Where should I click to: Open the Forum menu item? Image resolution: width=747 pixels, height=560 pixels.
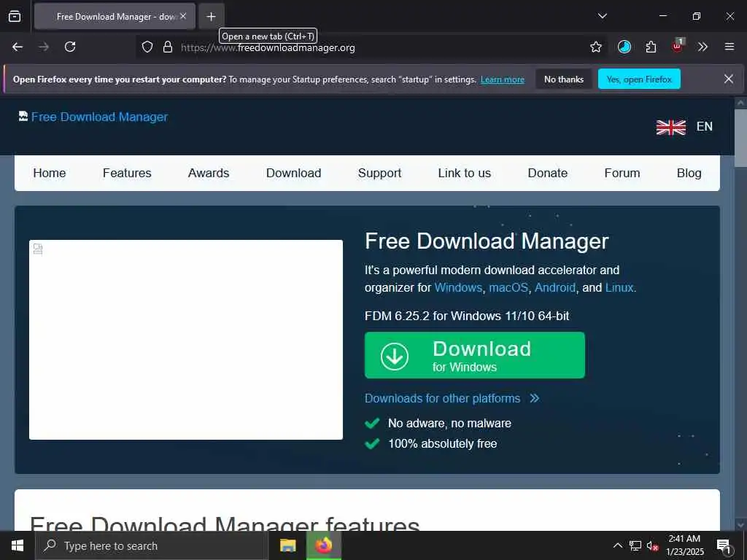click(622, 173)
